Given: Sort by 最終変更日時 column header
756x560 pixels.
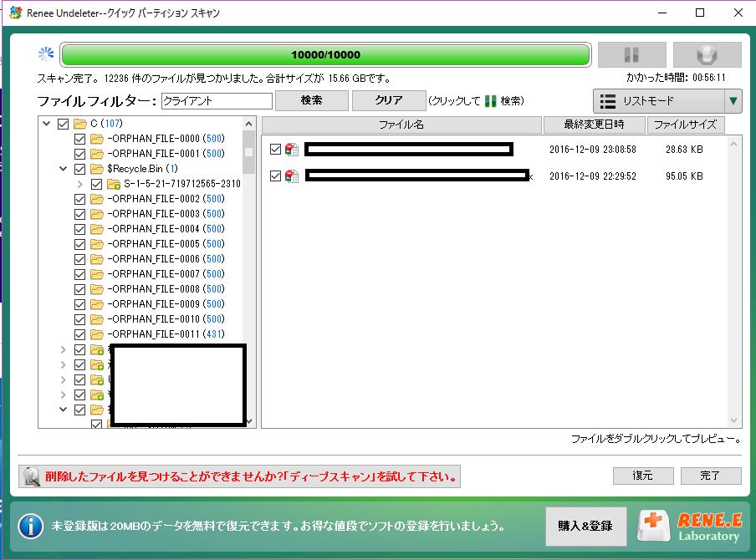Looking at the screenshot, I should tap(594, 125).
